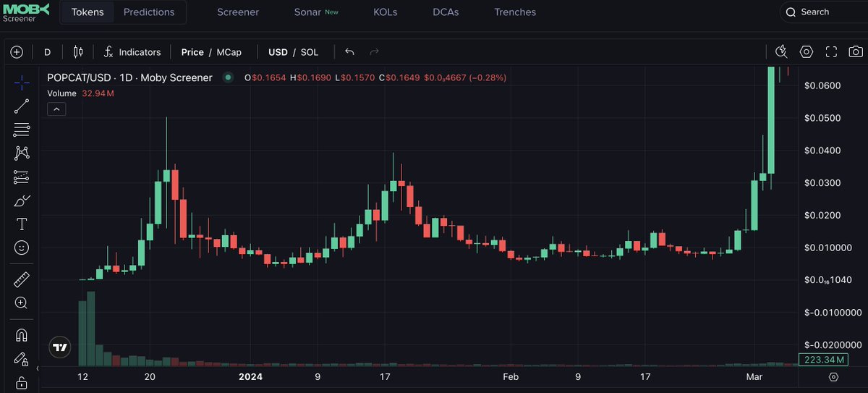Open chart settings gear icon
The height and width of the screenshot is (393, 868).
tap(807, 52)
